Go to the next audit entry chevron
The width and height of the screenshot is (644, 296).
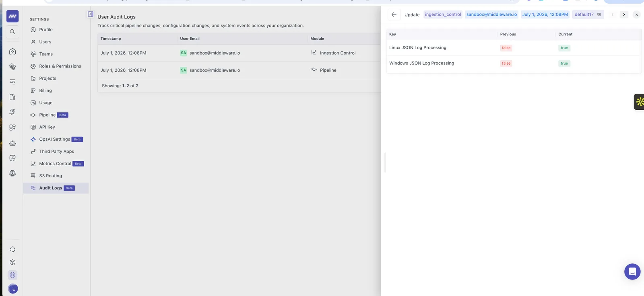(x=624, y=14)
